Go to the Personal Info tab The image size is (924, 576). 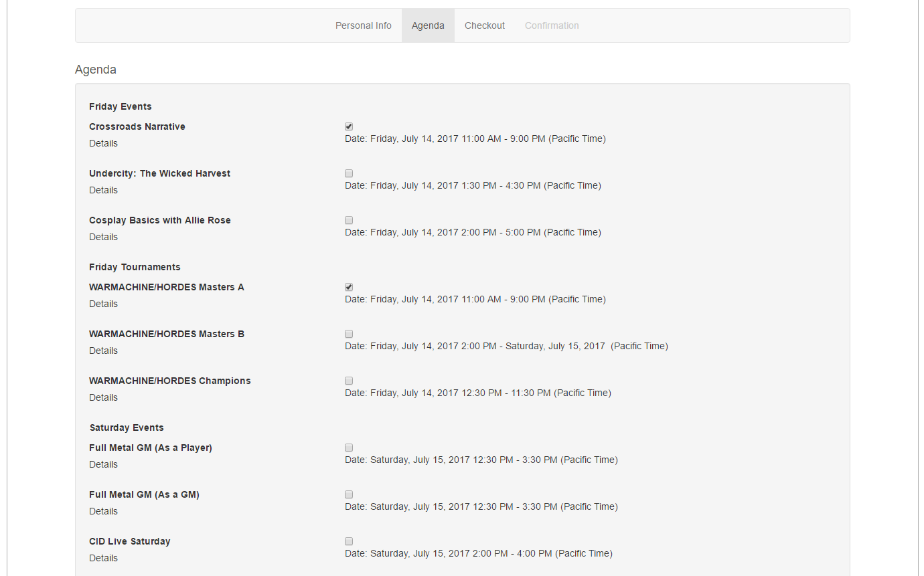click(363, 25)
